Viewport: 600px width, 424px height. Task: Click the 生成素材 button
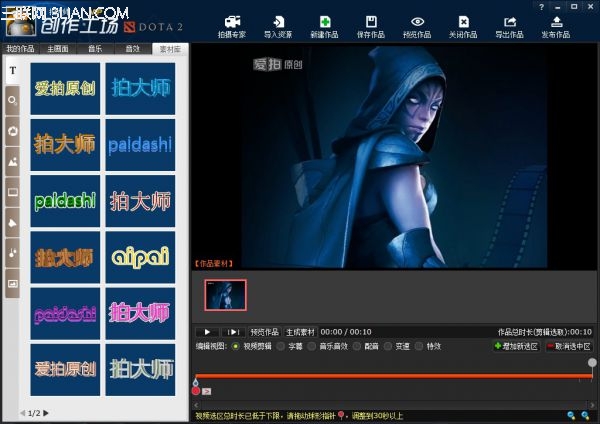[x=301, y=332]
